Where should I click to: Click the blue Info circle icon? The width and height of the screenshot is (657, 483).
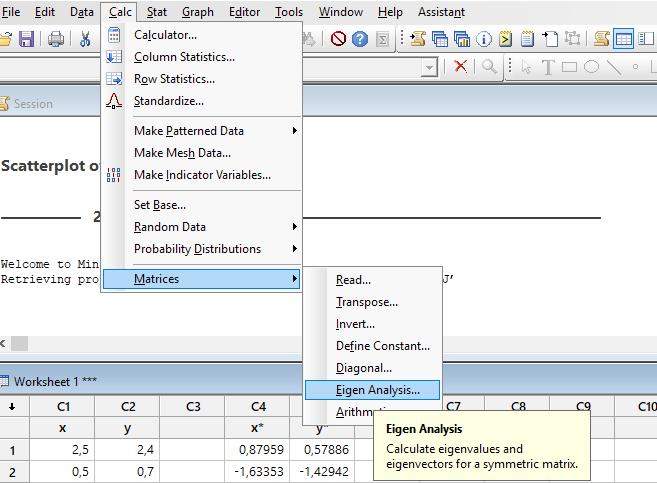[x=484, y=39]
